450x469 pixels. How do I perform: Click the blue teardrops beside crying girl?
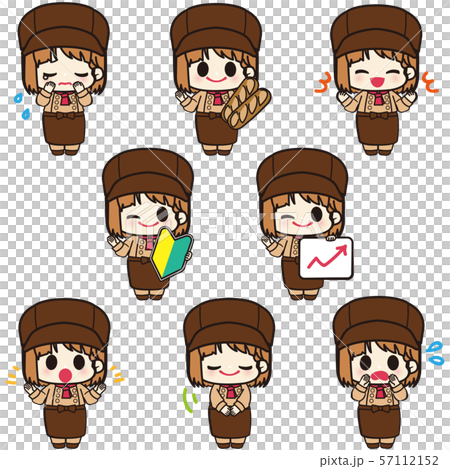(22, 106)
